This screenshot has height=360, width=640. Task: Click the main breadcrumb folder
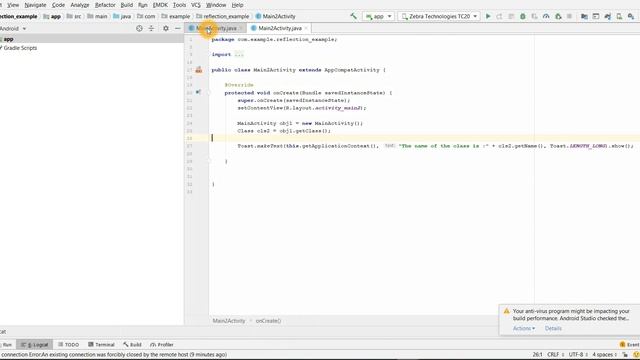click(x=97, y=16)
